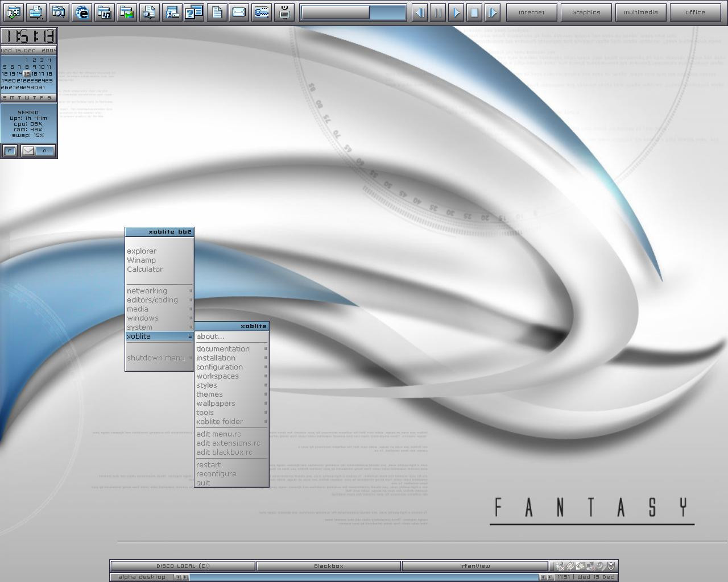Image resolution: width=728 pixels, height=582 pixels.
Task: Open the music folder icon in toolbar
Action: click(104, 12)
